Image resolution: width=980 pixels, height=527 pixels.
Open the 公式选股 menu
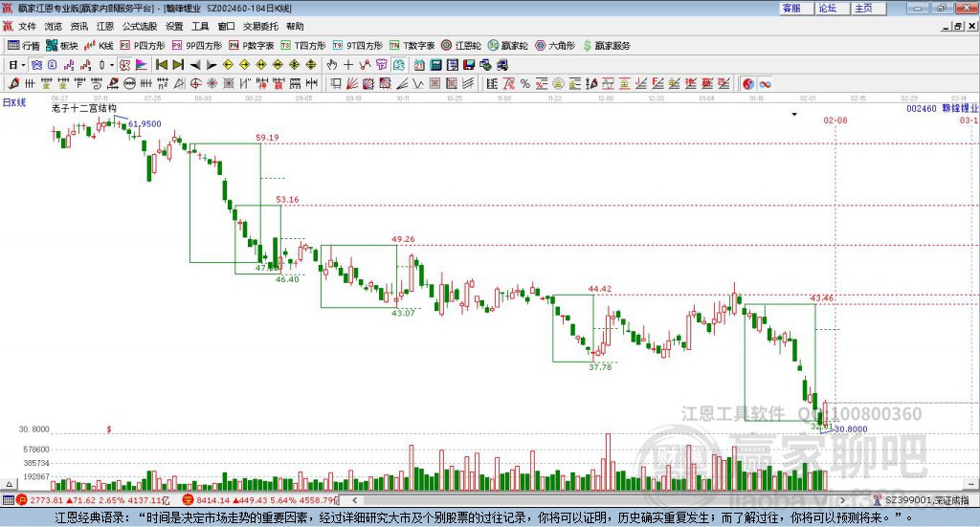tap(140, 26)
